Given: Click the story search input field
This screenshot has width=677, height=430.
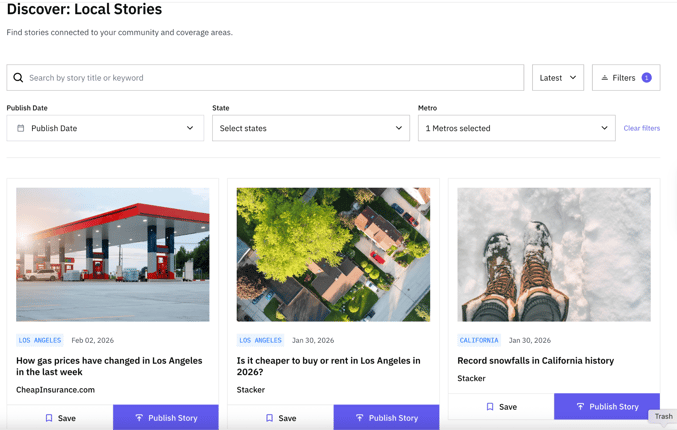Looking at the screenshot, I should pyautogui.click(x=270, y=78).
